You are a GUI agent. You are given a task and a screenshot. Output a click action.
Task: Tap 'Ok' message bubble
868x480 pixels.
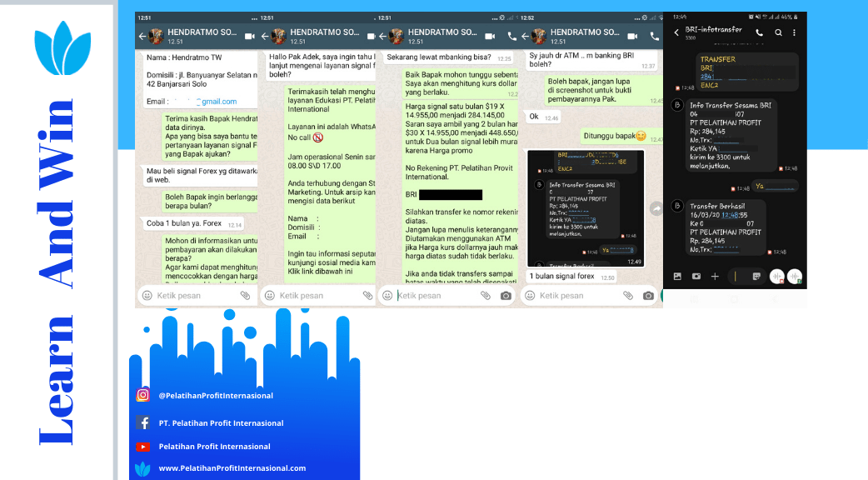pos(544,117)
